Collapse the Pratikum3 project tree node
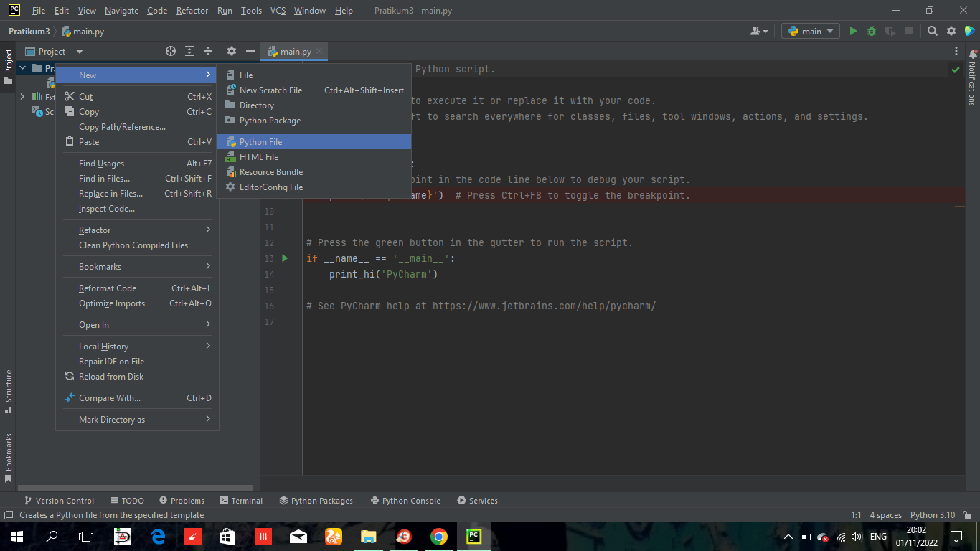This screenshot has width=980, height=551. coord(23,68)
